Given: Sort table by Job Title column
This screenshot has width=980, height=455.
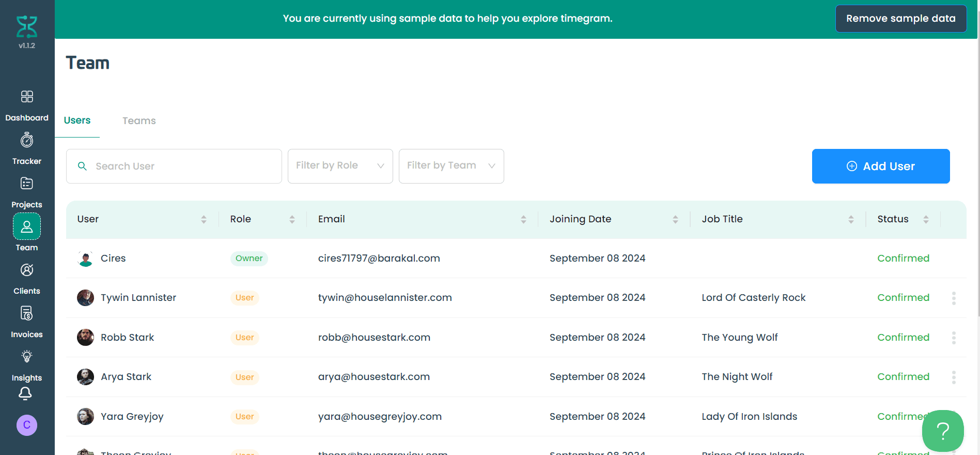Looking at the screenshot, I should (x=851, y=219).
